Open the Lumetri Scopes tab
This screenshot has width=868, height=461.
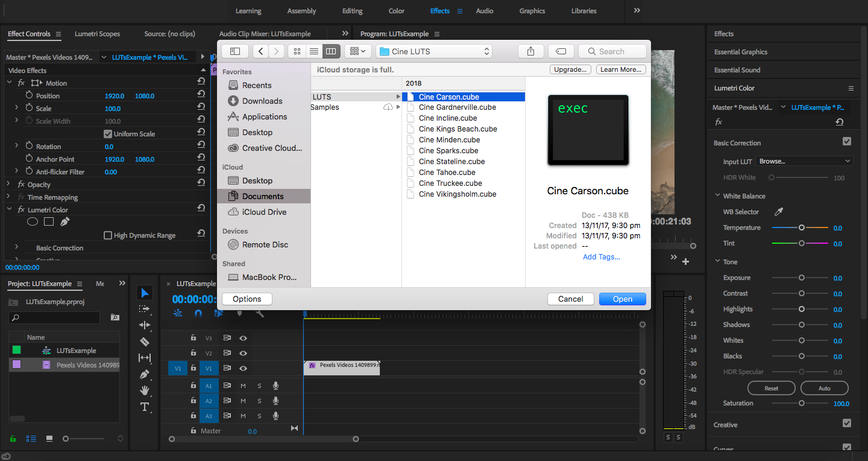coord(97,34)
